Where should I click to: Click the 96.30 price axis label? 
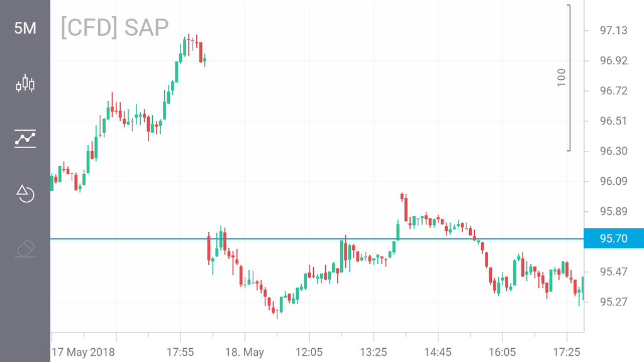(x=614, y=151)
